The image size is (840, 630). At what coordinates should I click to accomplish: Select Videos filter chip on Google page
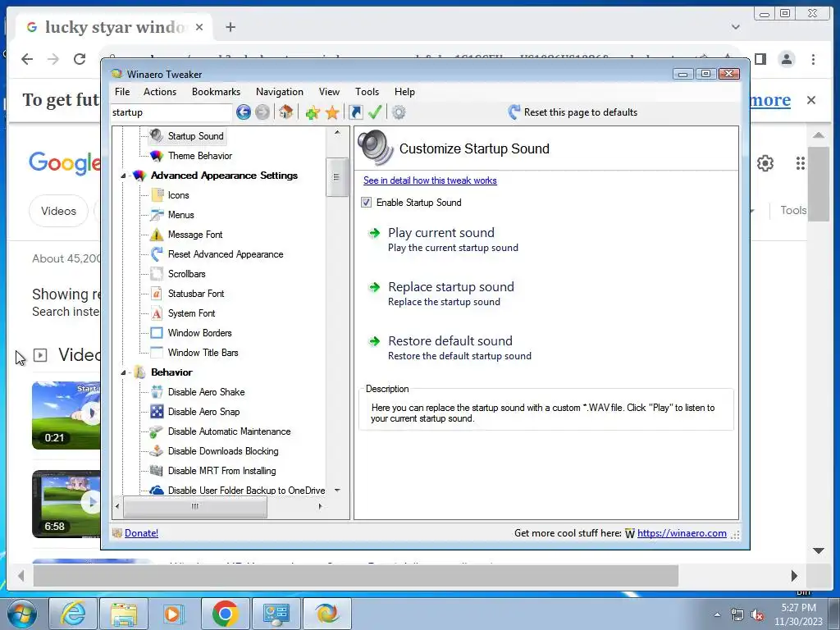(58, 211)
